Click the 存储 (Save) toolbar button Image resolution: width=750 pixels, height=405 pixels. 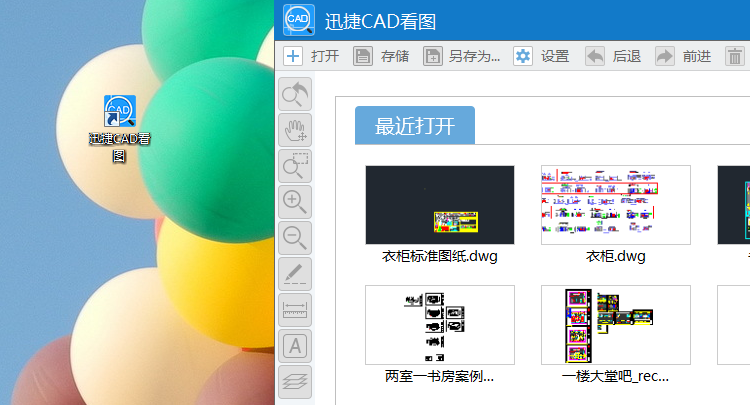pyautogui.click(x=381, y=56)
